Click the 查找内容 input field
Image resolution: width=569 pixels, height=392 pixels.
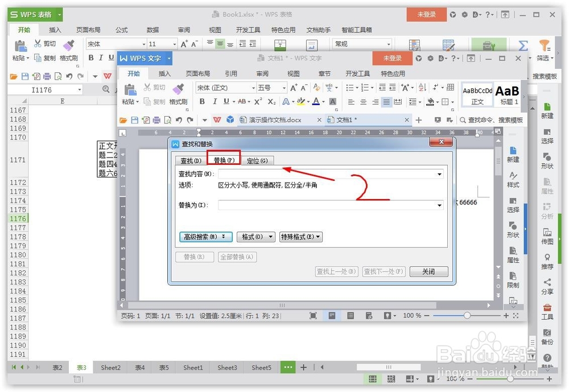coord(327,174)
